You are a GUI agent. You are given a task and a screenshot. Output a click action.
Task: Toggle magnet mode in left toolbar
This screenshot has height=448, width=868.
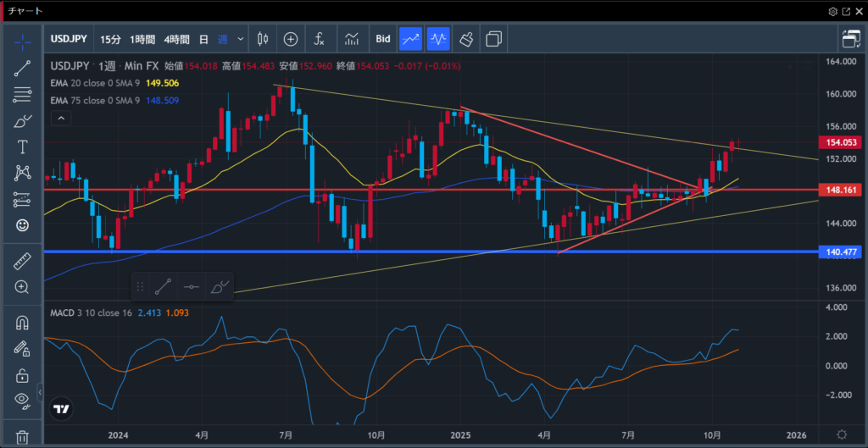(23, 323)
